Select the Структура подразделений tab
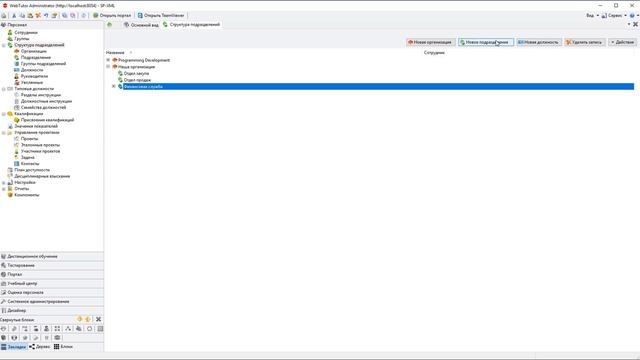640x360 pixels. tap(191, 24)
